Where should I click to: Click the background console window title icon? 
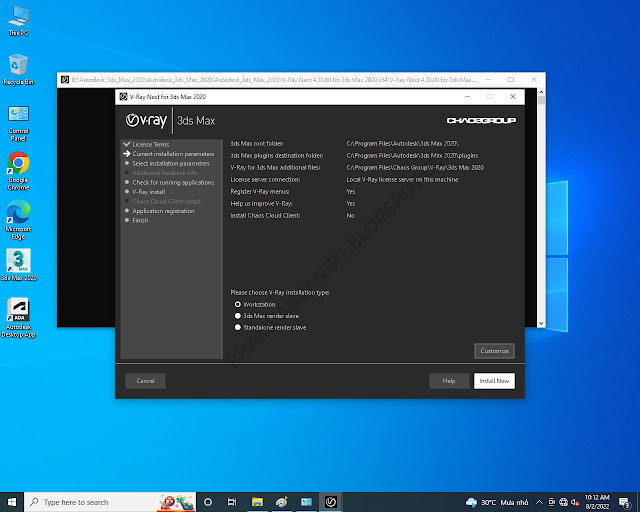coord(64,80)
